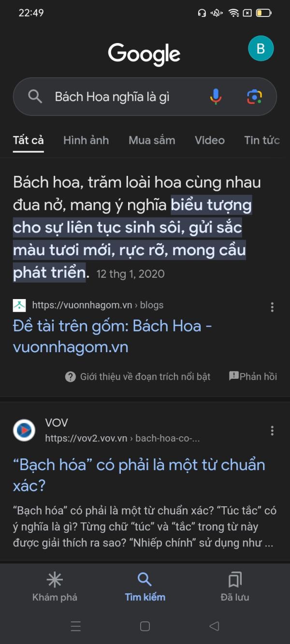The width and height of the screenshot is (290, 644).
Task: Open Đã lưu saved items
Action: (x=235, y=587)
